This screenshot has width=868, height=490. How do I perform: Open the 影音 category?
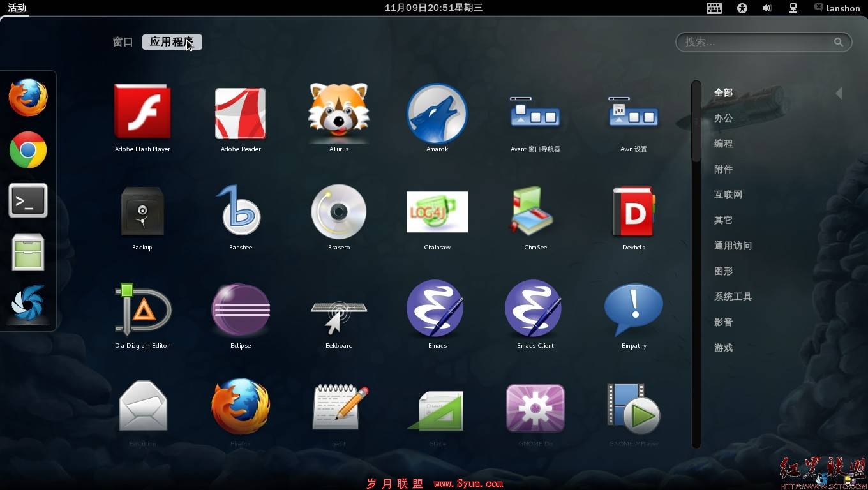click(x=723, y=323)
